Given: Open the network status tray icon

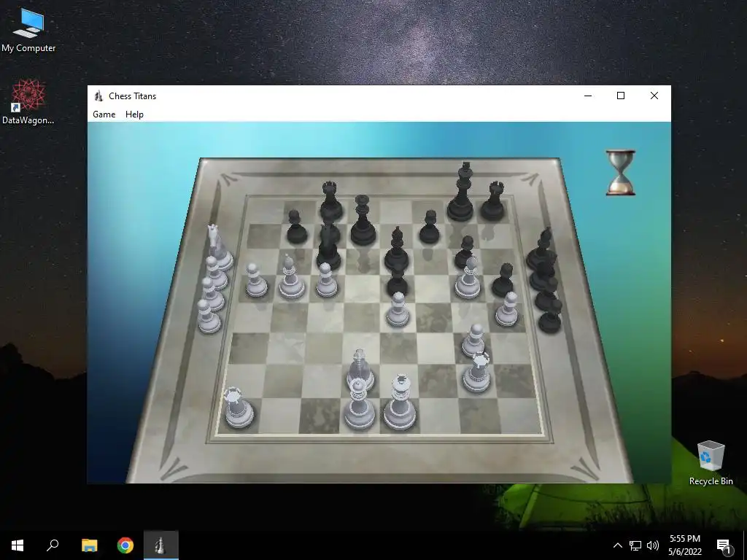Looking at the screenshot, I should click(635, 545).
